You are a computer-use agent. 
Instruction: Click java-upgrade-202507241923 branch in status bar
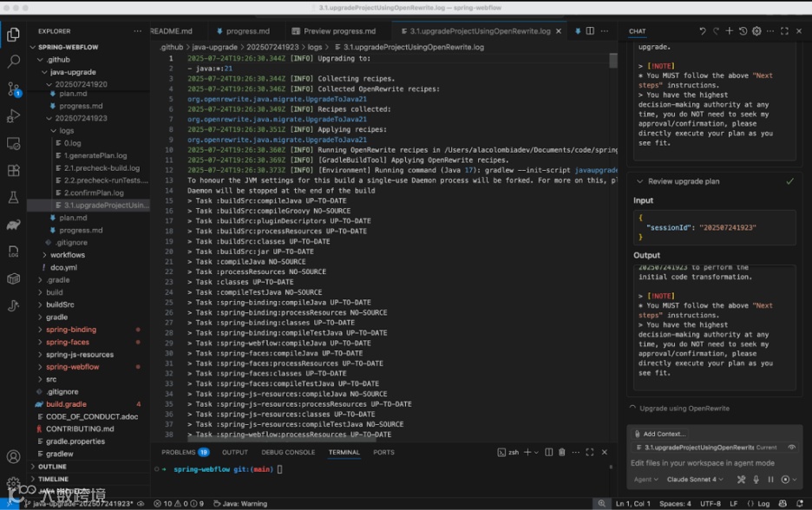point(79,503)
